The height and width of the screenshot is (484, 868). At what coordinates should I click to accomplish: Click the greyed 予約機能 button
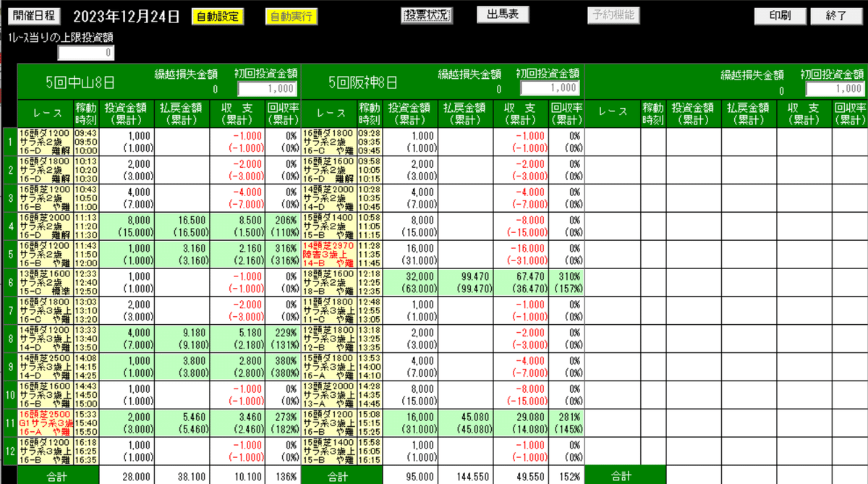coord(613,15)
